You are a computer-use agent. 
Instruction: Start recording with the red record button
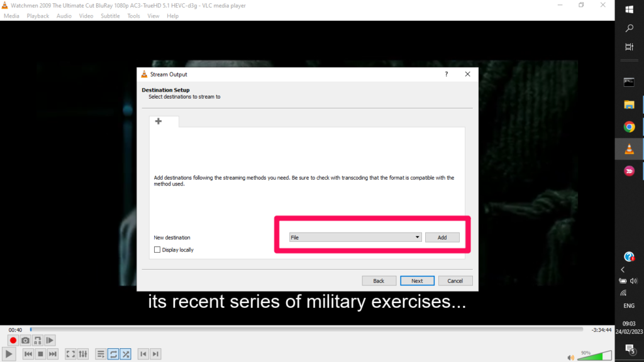(x=13, y=340)
